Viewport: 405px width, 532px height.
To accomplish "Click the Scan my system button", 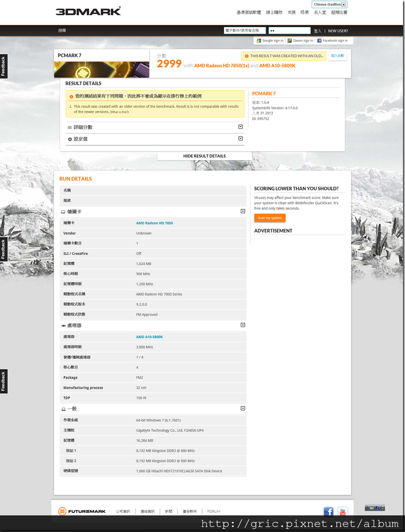I will click(x=270, y=218).
